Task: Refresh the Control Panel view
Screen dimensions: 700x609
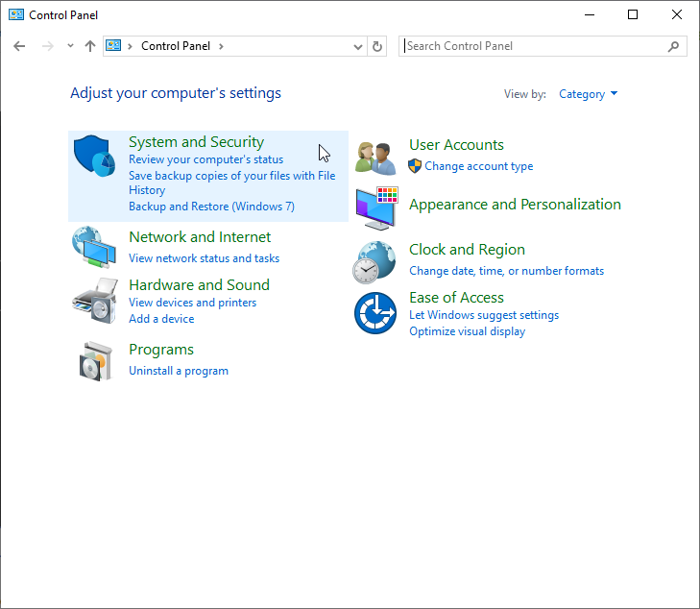Action: pyautogui.click(x=377, y=46)
